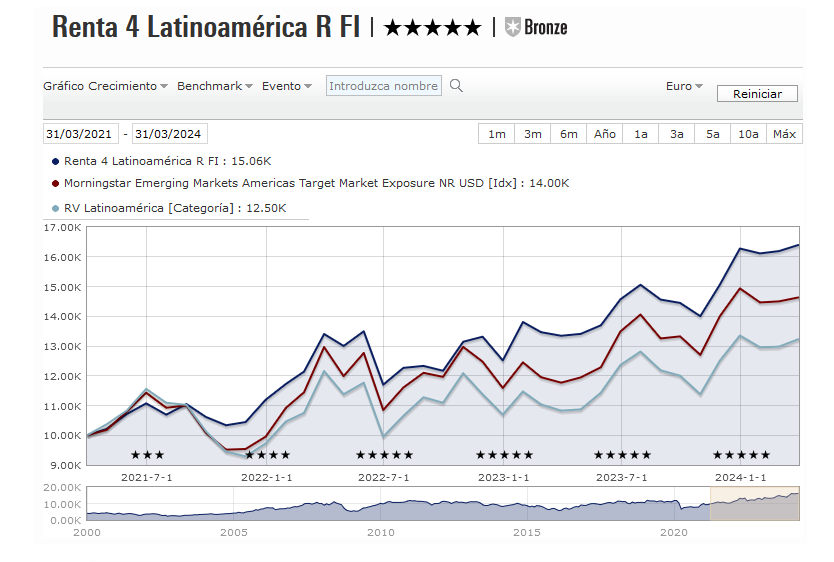This screenshot has width=834, height=562.
Task: Click the end date field 31/03/2024
Action: click(x=169, y=134)
